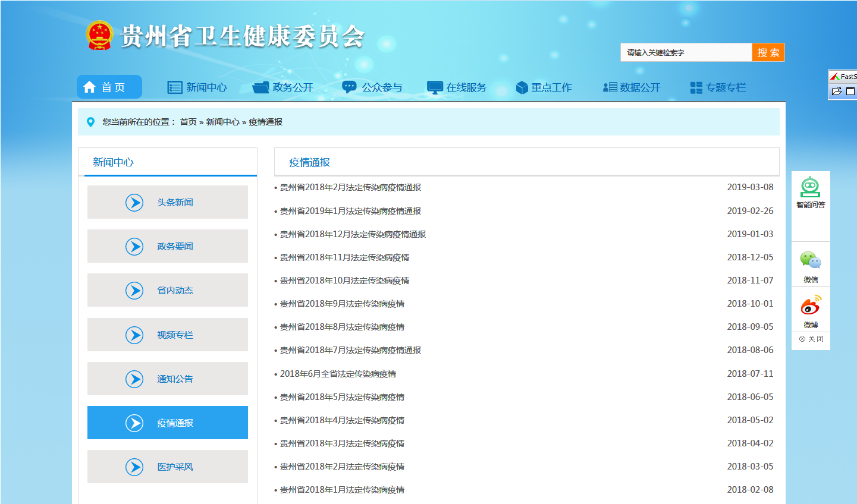Click the home icon in 首页 tab
The height and width of the screenshot is (504, 857).
coord(90,87)
